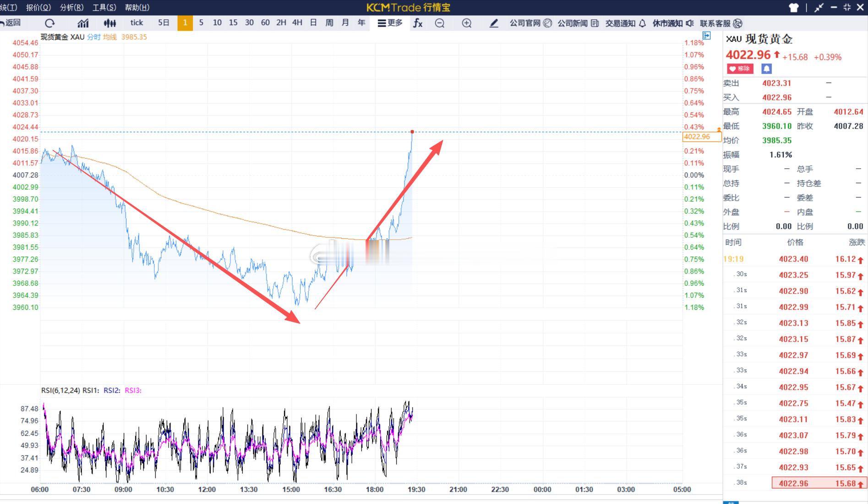Select the 周 weekly timeframe

[x=329, y=23]
